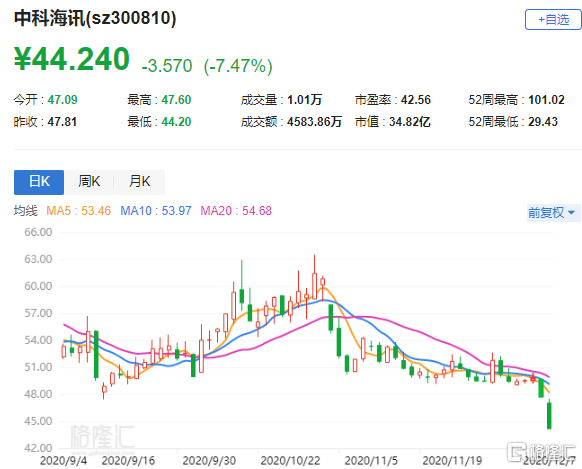Click the MA10 : 53.97 indicator label
This screenshot has width=582, height=469.
pyautogui.click(x=156, y=211)
